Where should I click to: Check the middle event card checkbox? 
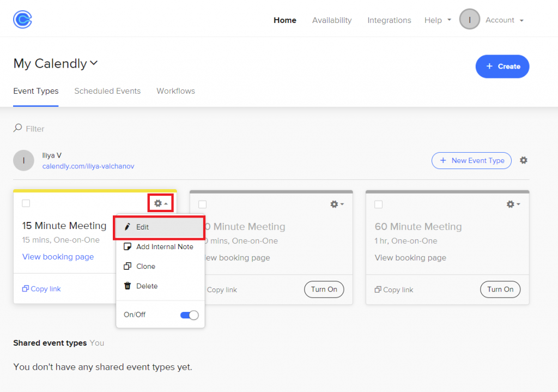[203, 204]
